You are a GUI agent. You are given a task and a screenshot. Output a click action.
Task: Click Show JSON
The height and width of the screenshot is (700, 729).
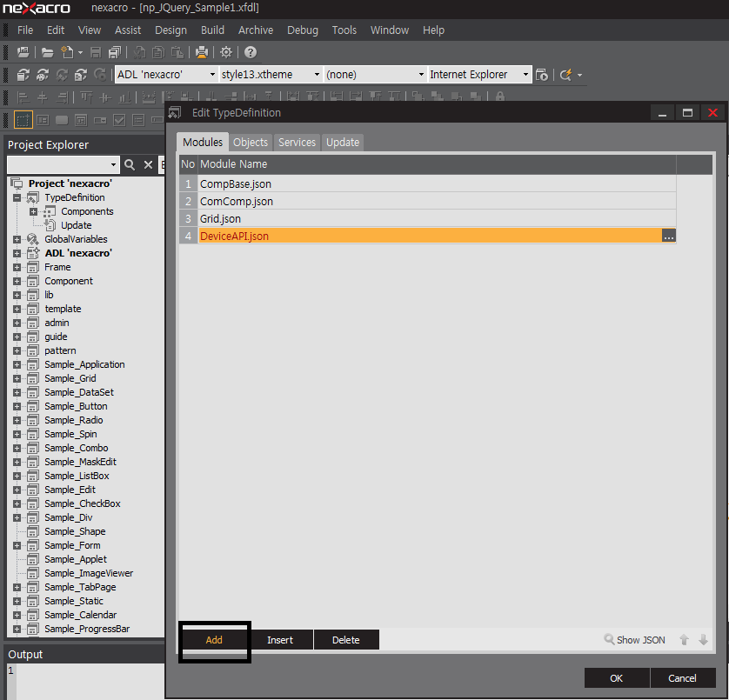[x=635, y=640]
